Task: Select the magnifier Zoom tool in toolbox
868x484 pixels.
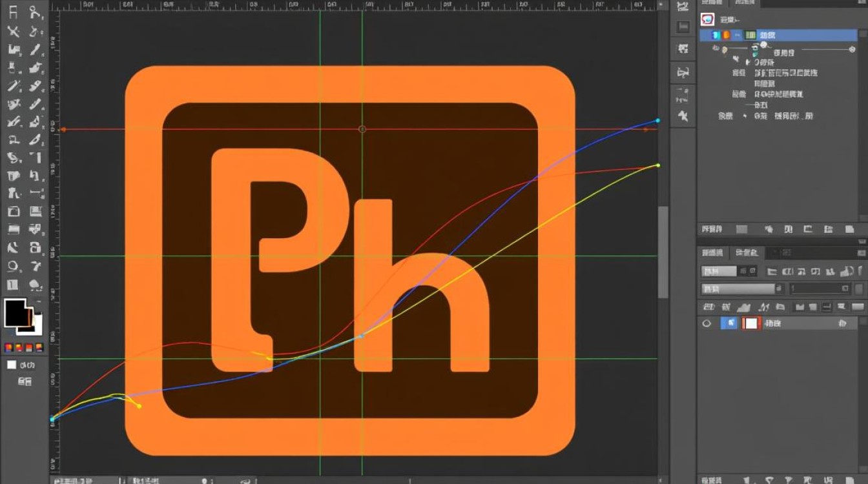Action: click(x=13, y=266)
